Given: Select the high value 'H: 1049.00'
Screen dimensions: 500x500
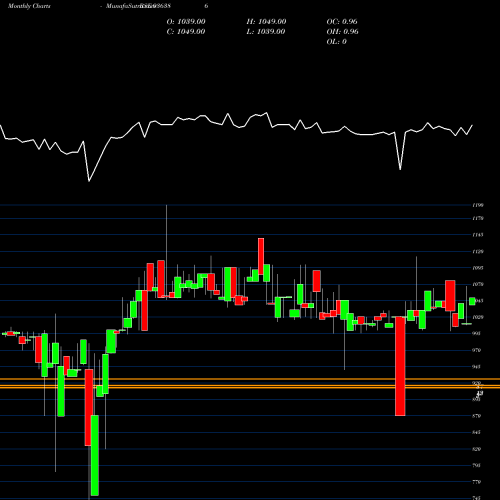Looking at the screenshot, I should click(266, 22).
